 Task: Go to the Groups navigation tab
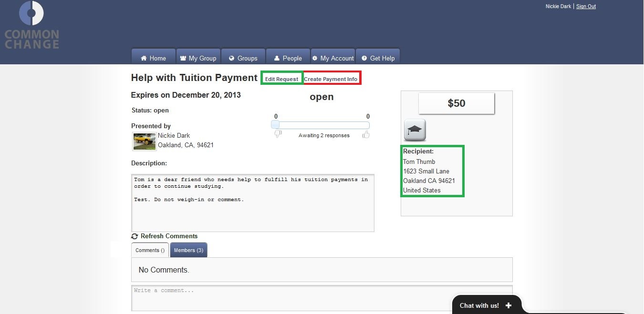(x=243, y=58)
